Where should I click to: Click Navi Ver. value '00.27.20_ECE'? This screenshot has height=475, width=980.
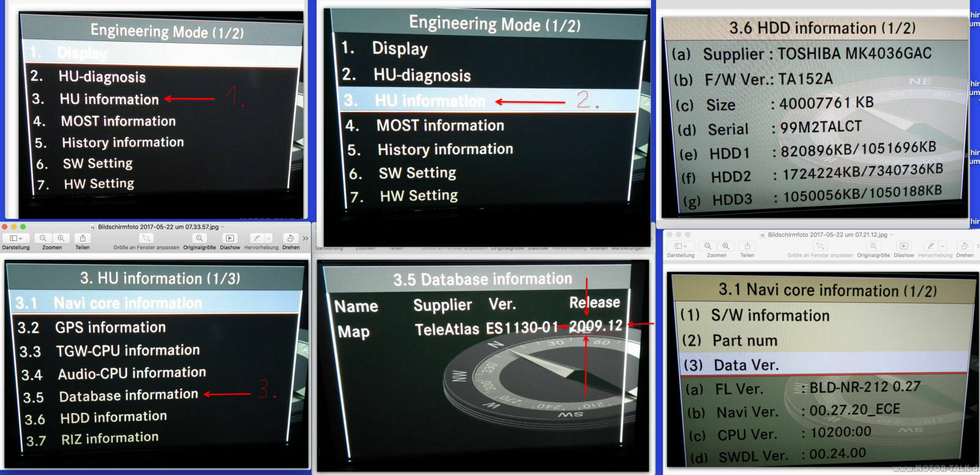854,410
